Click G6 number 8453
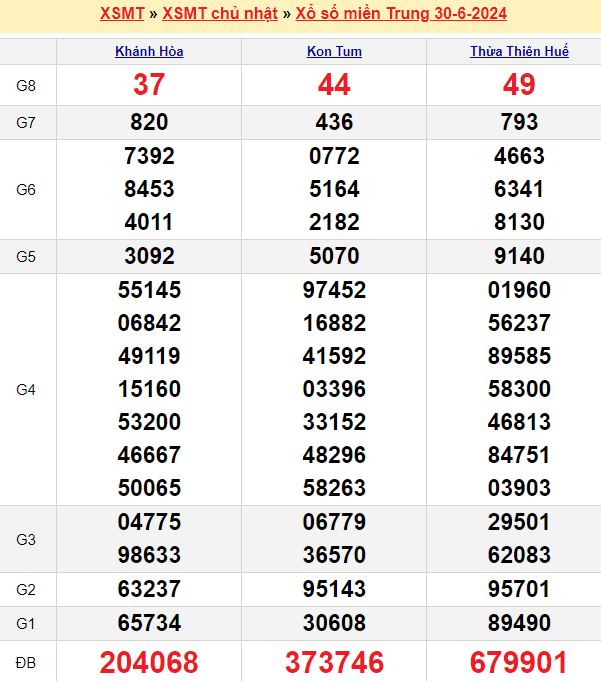This screenshot has width=601, height=681. point(149,189)
